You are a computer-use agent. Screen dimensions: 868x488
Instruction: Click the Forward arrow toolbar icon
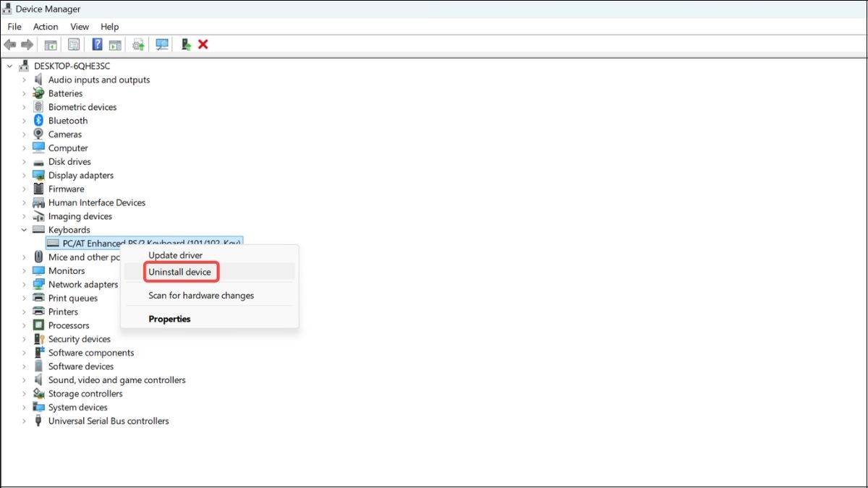pos(27,45)
